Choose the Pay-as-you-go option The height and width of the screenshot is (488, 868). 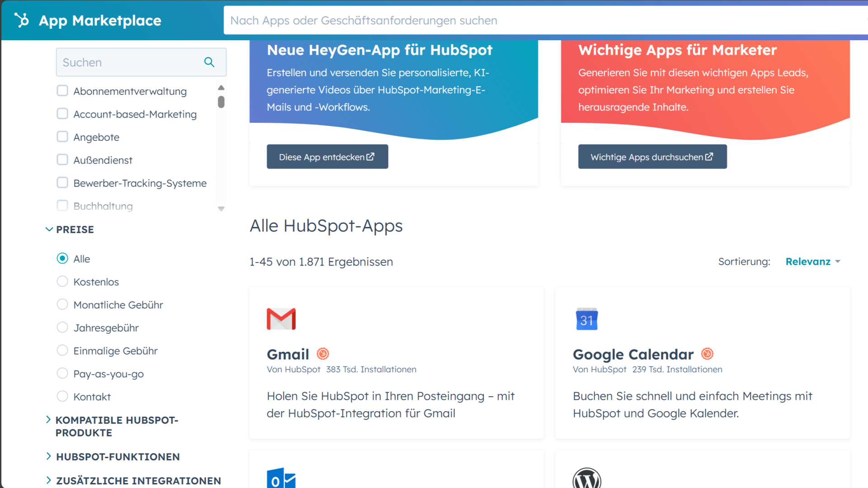pos(62,374)
